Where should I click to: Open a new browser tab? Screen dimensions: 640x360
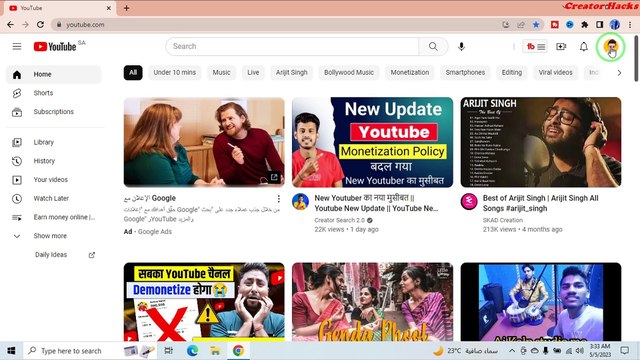pyautogui.click(x=127, y=8)
